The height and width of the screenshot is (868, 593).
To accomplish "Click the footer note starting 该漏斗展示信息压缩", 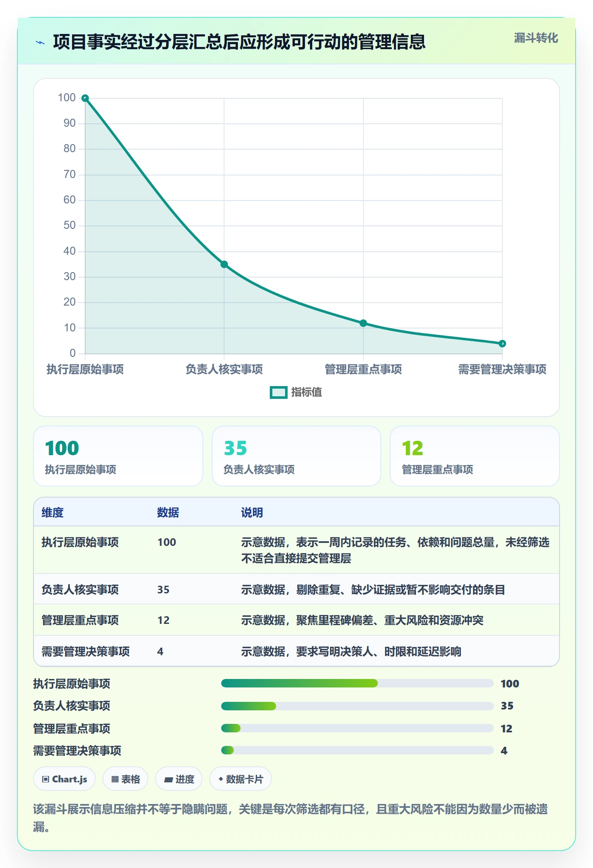I will tap(291, 818).
